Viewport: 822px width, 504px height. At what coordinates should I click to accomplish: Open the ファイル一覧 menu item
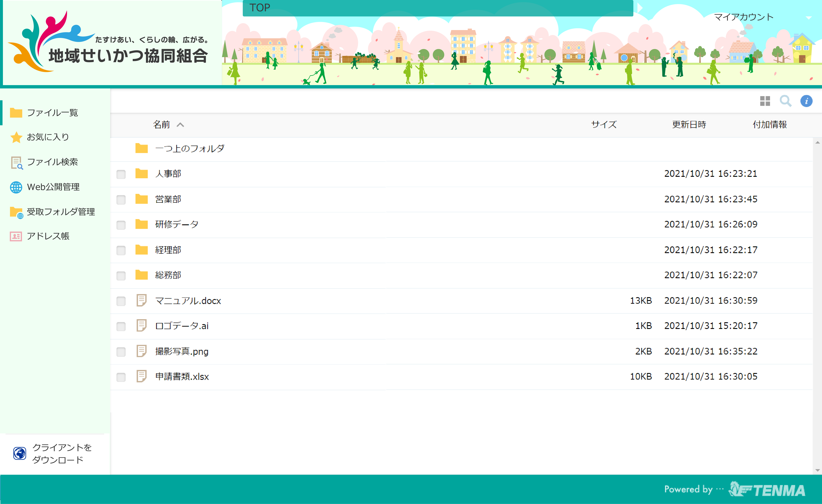(x=55, y=113)
